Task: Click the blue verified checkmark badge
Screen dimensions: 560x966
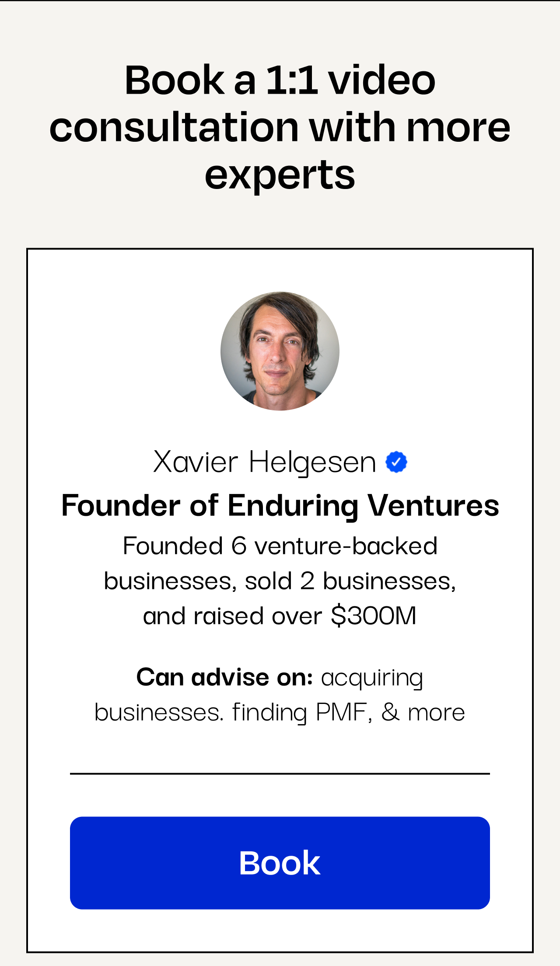Action: [396, 462]
